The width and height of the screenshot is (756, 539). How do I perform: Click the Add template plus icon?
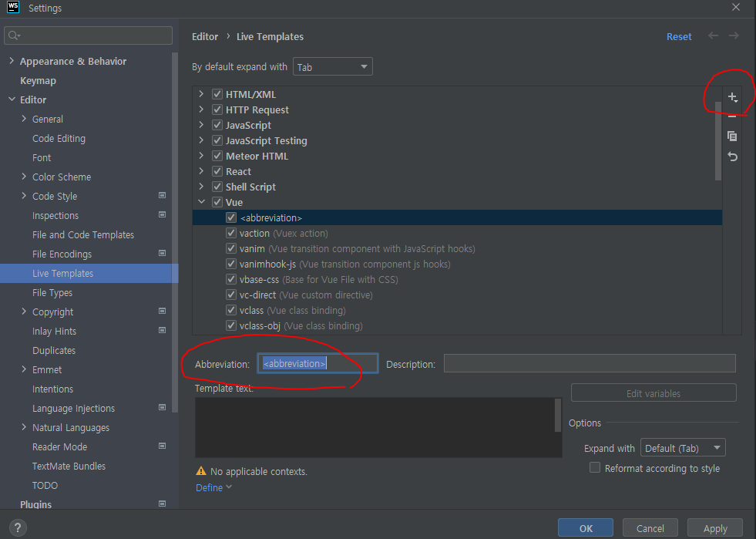[x=732, y=97]
